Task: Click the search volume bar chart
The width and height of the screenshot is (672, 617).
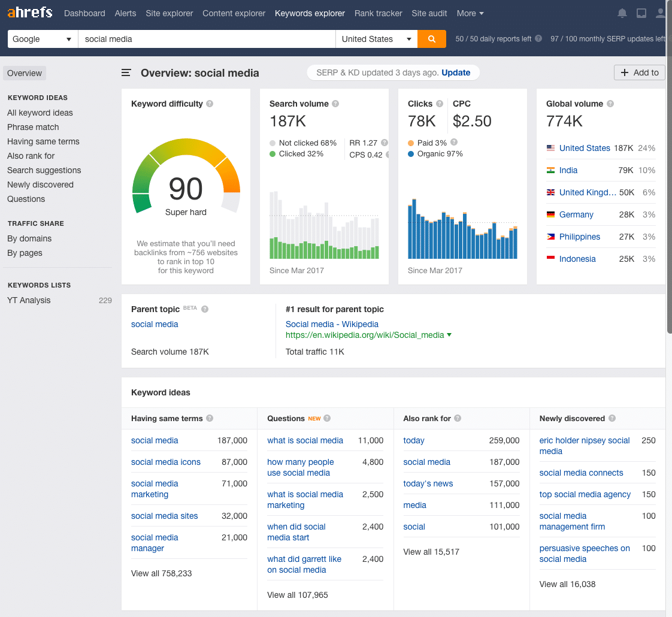Action: [x=324, y=225]
